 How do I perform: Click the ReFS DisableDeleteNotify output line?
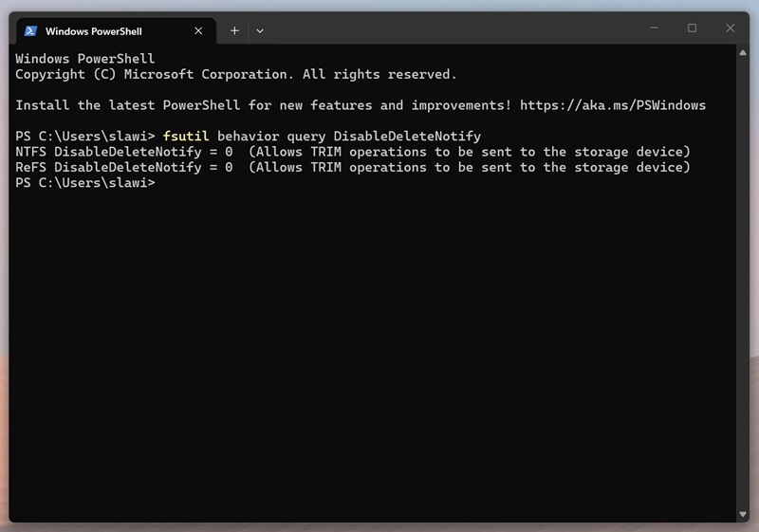click(x=352, y=167)
